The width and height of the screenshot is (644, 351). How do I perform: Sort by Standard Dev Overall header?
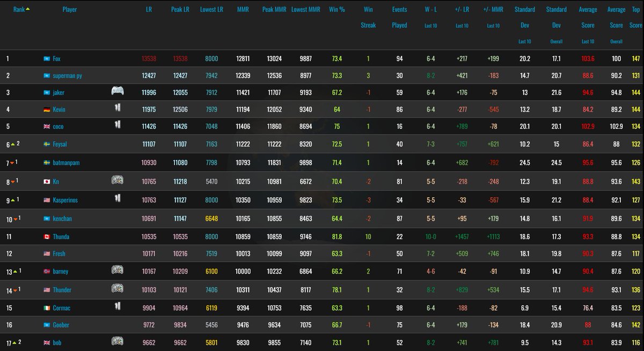(x=556, y=25)
